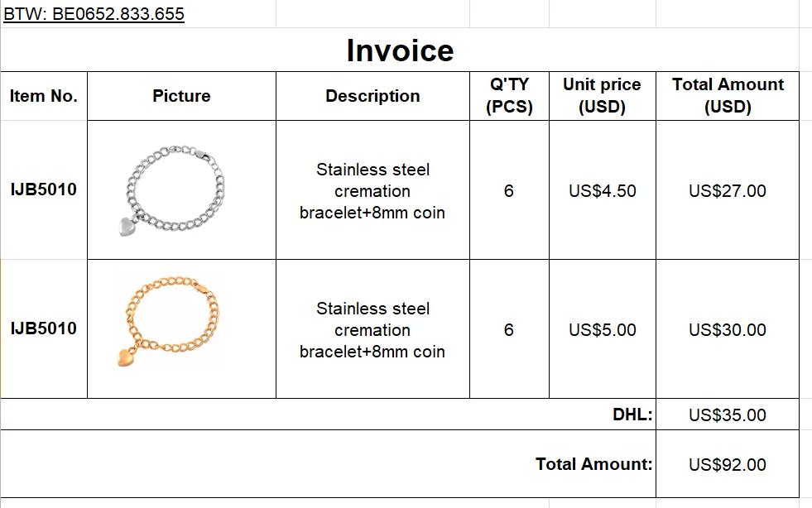This screenshot has height=508, width=812.
Task: Select the Picture column header
Action: coord(182,96)
